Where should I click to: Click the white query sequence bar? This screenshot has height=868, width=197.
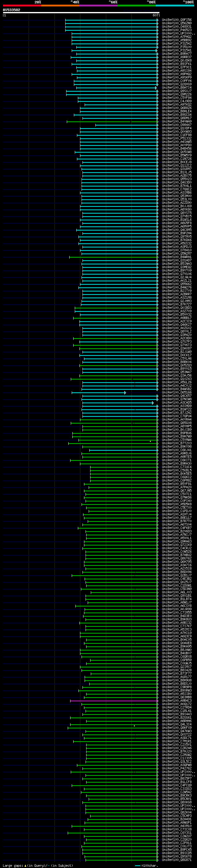pyautogui.click(x=81, y=12)
